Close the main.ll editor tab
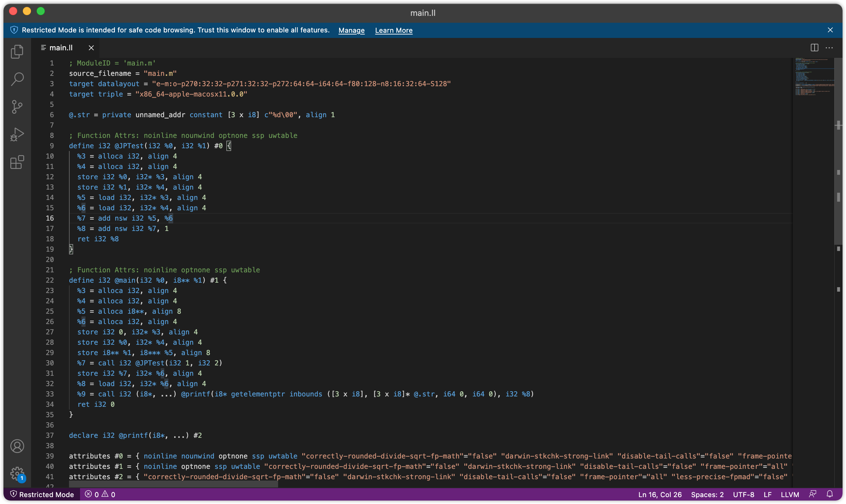Viewport: 846px width, 504px height. (x=91, y=48)
